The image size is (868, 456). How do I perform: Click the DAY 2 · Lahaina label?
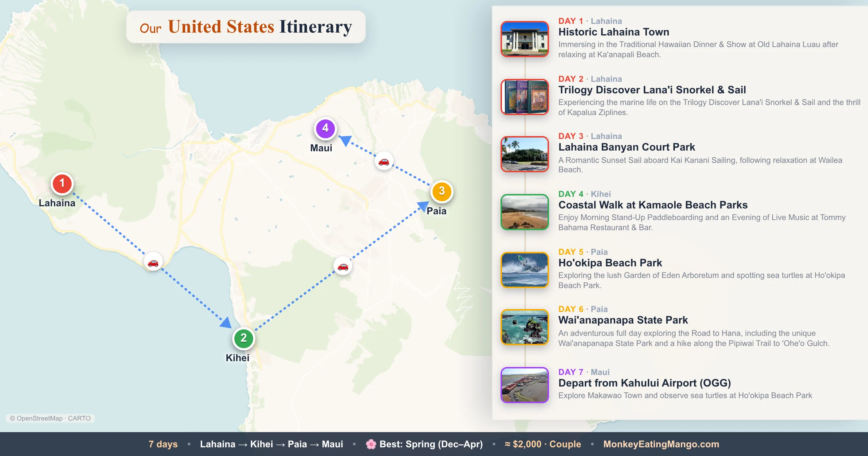pos(590,79)
